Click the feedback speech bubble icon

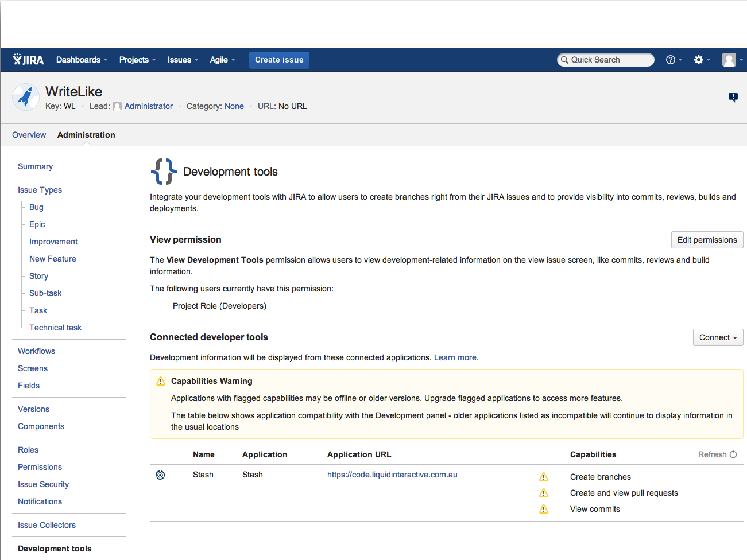[733, 97]
